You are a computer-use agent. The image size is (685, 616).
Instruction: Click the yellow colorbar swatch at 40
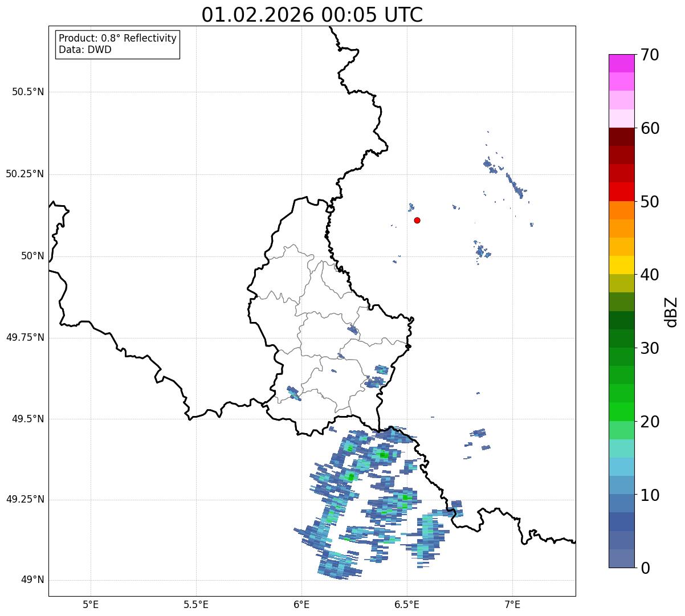621,265
